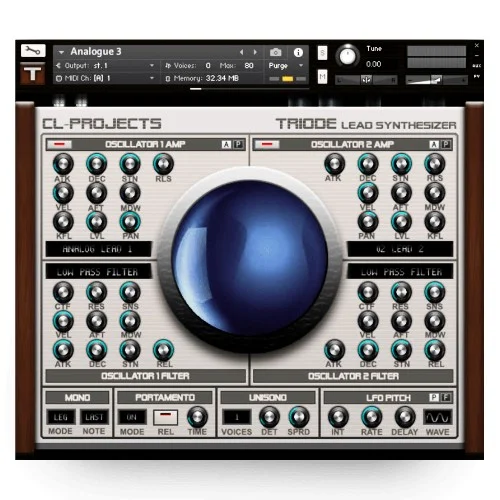Click the Portamento ON mode button
This screenshot has height=500, width=500.
pos(132,417)
